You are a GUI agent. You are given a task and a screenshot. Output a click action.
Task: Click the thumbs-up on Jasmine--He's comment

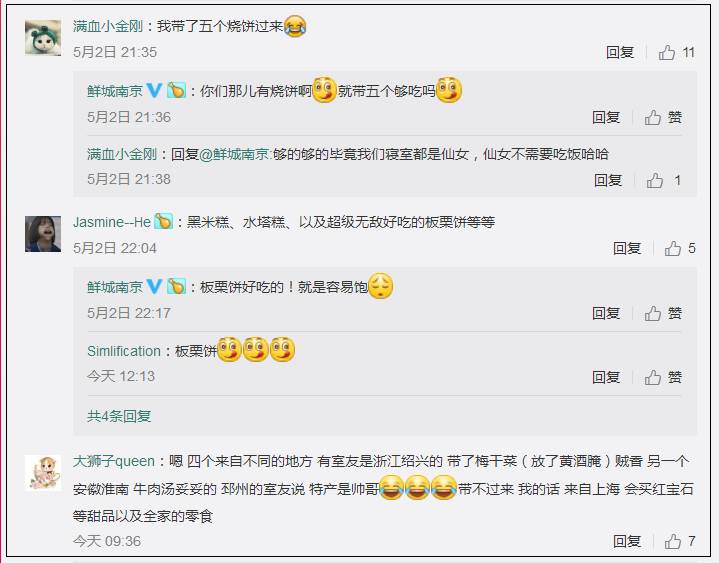click(x=673, y=248)
